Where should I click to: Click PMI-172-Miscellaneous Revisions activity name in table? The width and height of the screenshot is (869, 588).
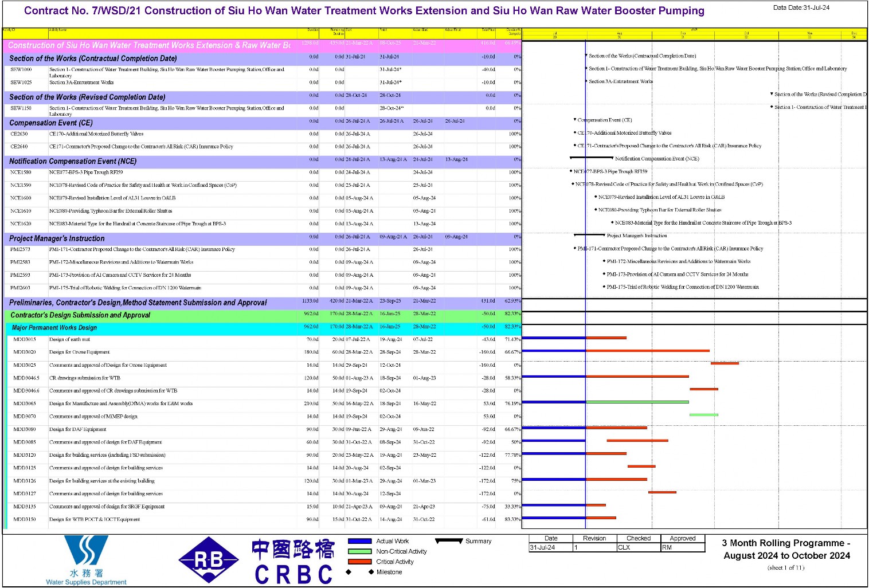coord(122,262)
